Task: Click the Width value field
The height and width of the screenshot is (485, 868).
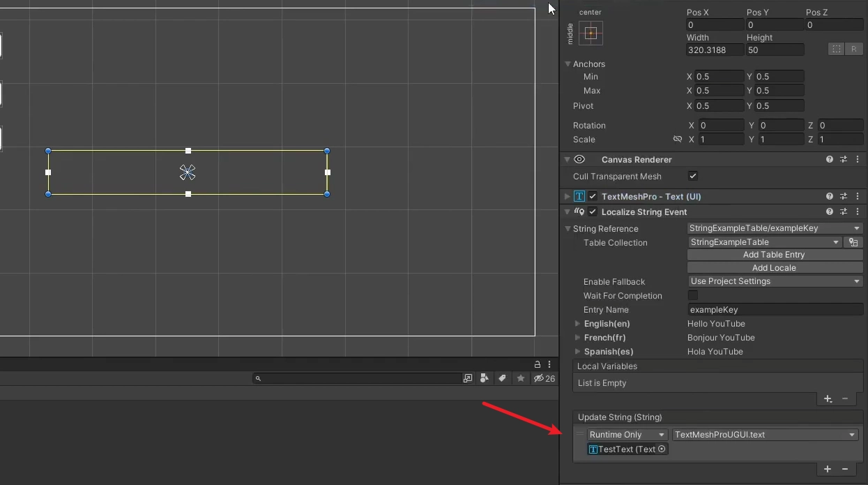Action: (715, 50)
